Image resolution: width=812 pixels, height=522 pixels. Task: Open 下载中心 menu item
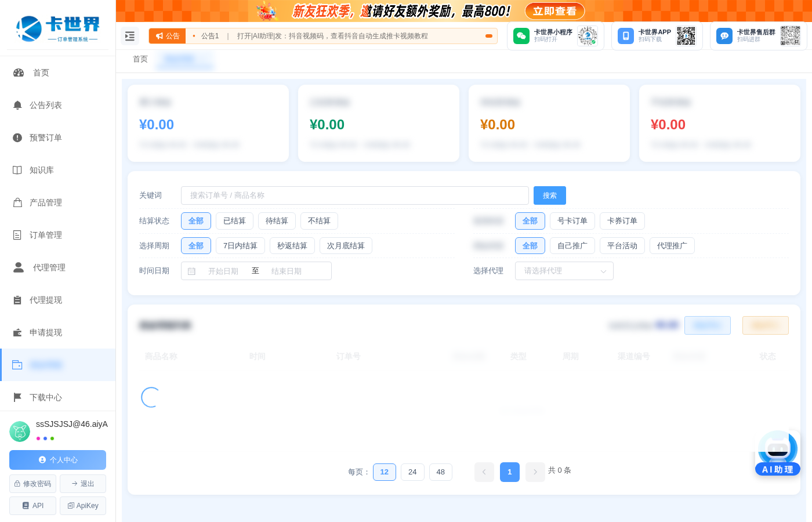coord(58,397)
